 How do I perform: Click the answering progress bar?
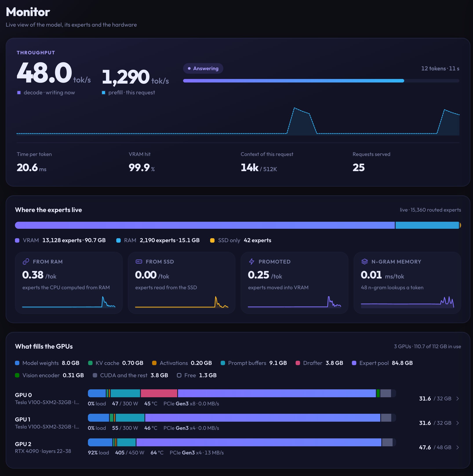click(x=321, y=81)
